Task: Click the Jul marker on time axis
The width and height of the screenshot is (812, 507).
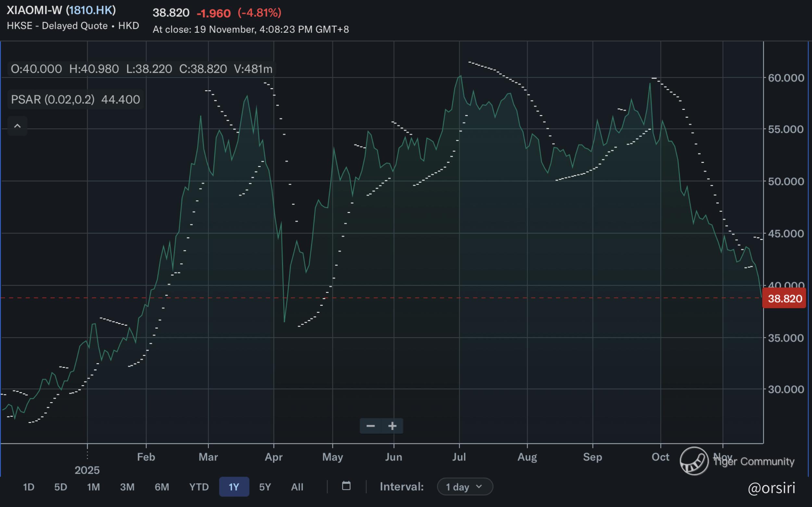Action: [459, 457]
